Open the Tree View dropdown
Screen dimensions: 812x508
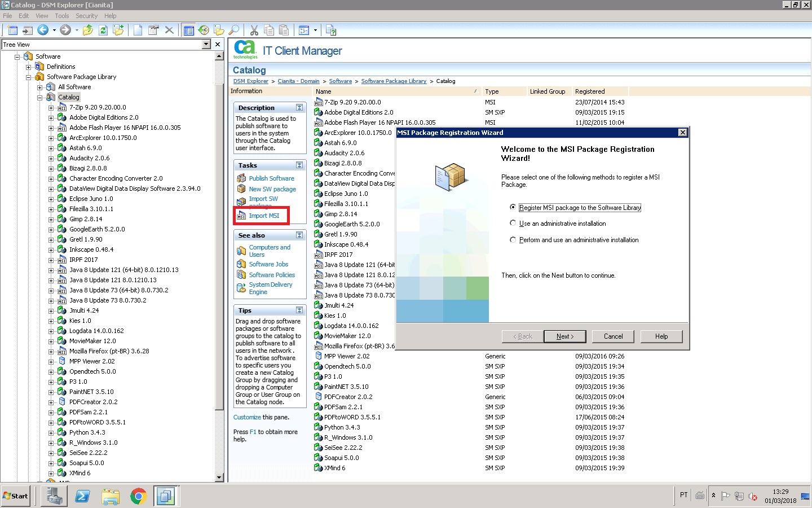(x=206, y=44)
